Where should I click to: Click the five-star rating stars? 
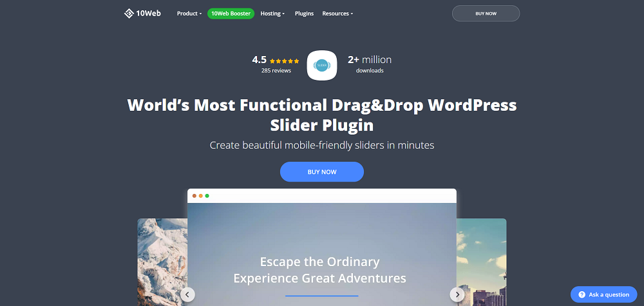coord(284,61)
